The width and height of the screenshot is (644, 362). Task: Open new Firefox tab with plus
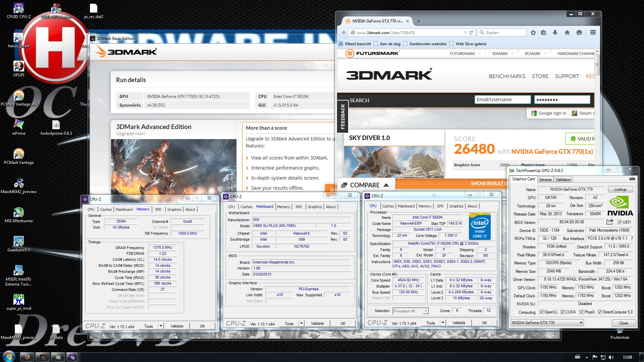pos(418,21)
